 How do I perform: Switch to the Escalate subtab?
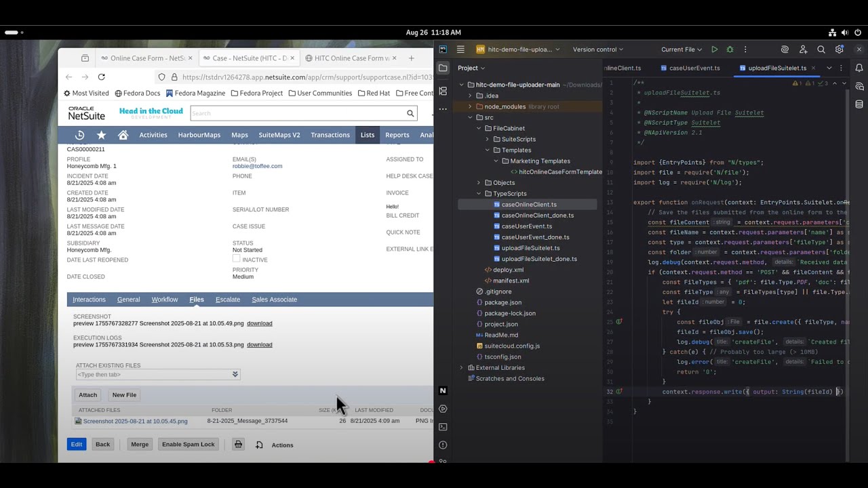coord(228,300)
